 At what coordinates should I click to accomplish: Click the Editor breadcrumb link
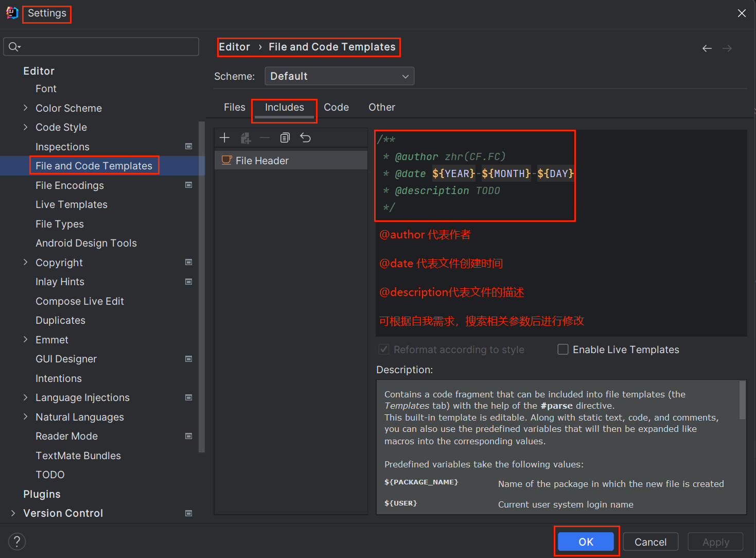click(235, 47)
